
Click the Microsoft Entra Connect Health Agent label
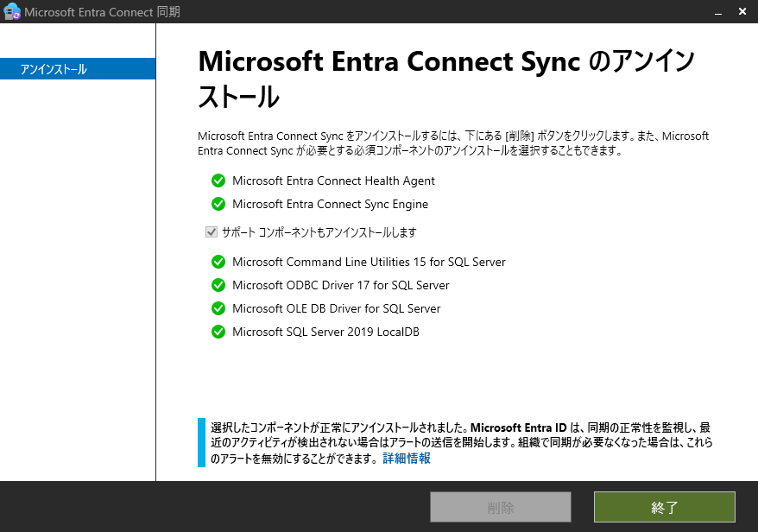[x=333, y=180]
